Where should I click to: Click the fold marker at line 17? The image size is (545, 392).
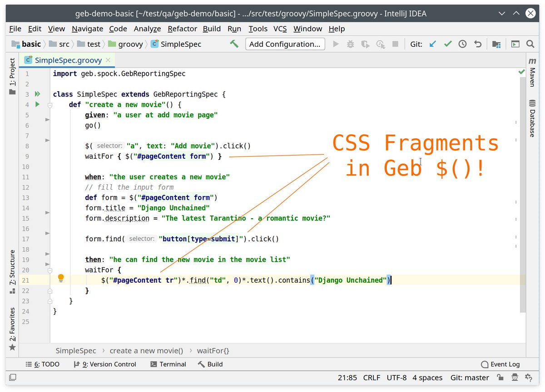click(x=47, y=233)
